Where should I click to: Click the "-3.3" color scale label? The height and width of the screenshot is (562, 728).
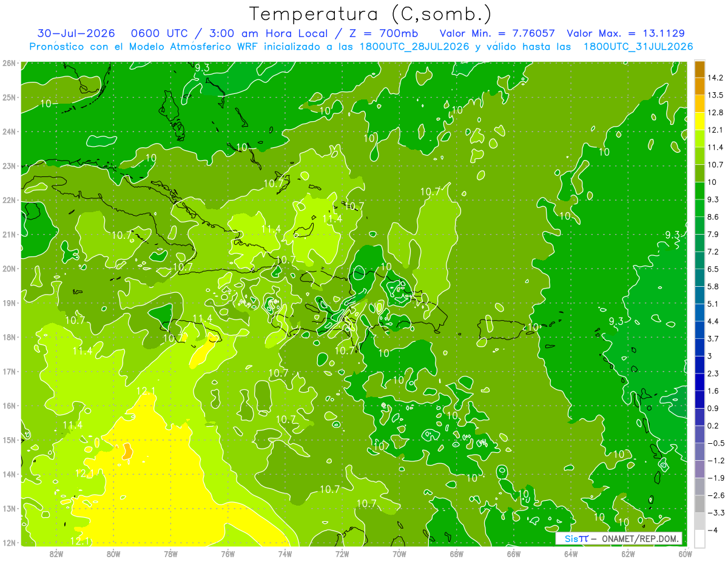[x=715, y=513]
